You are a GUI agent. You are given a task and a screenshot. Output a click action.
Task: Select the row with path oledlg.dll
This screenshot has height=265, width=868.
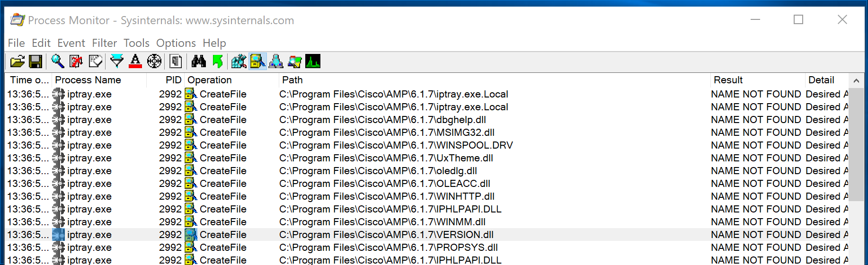pos(427,171)
